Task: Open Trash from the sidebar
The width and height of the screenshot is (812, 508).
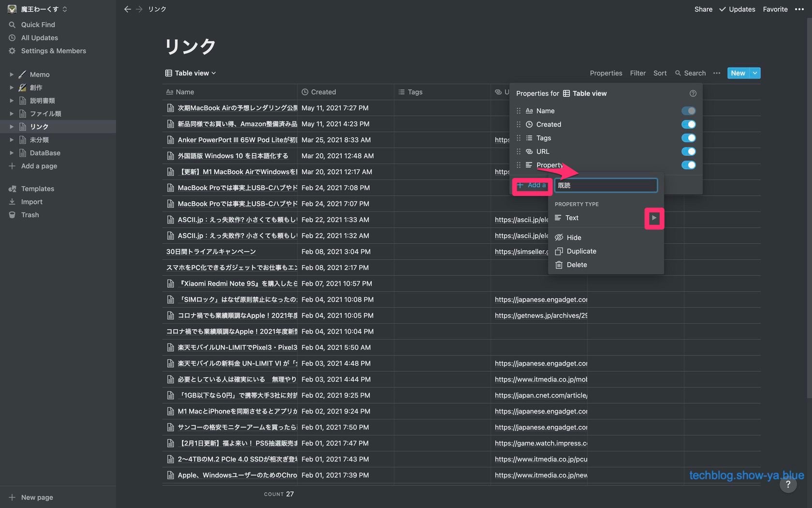Action: 29,215
